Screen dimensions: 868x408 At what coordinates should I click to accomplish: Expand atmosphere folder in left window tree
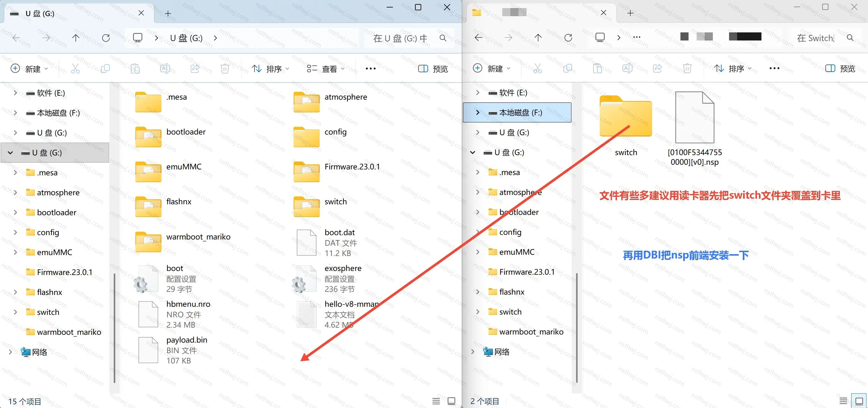tap(15, 192)
